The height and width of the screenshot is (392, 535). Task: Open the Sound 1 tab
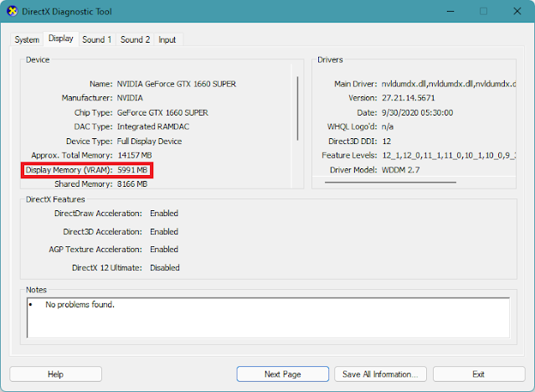click(97, 39)
